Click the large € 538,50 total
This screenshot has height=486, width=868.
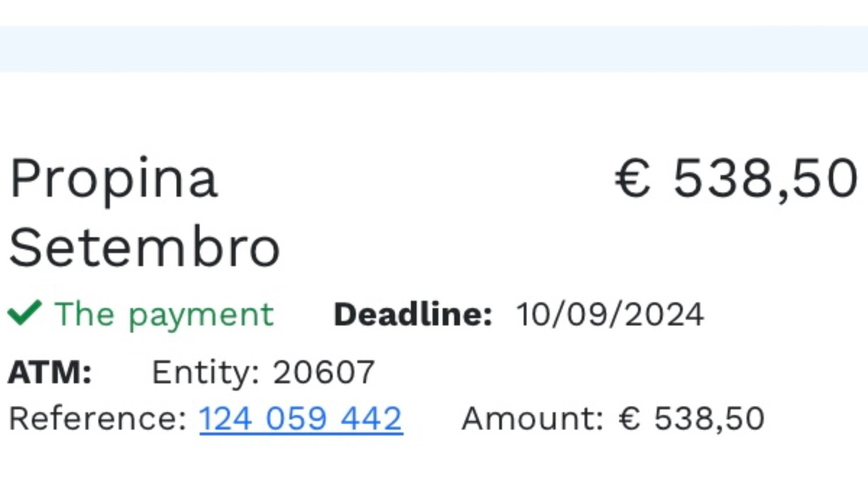click(x=736, y=179)
